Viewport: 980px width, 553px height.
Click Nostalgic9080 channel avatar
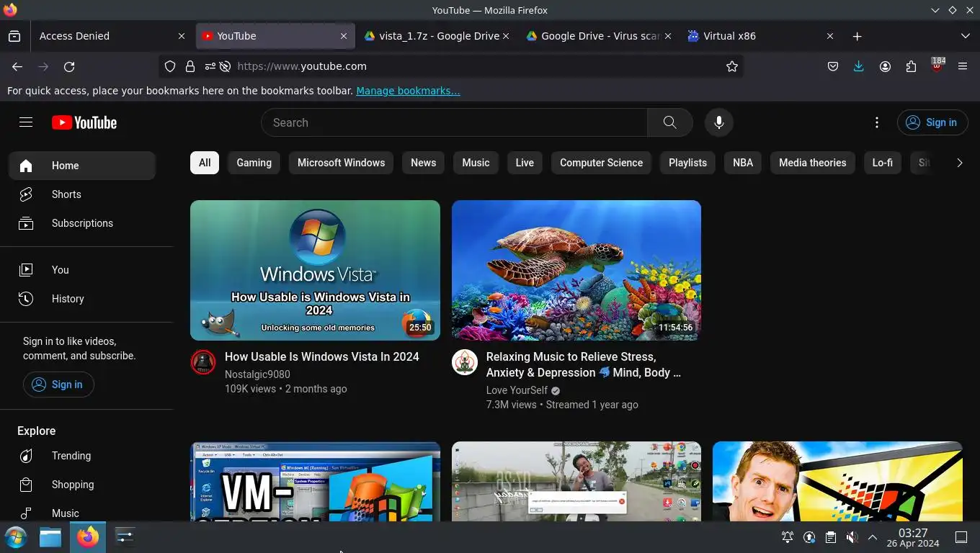[203, 362]
